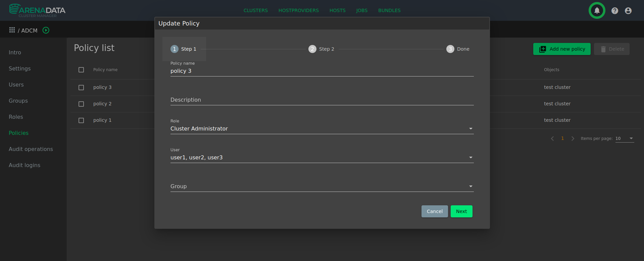Image resolution: width=644 pixels, height=261 pixels.
Task: Open the Role dropdown showing Cluster Administrator
Action: click(x=322, y=128)
